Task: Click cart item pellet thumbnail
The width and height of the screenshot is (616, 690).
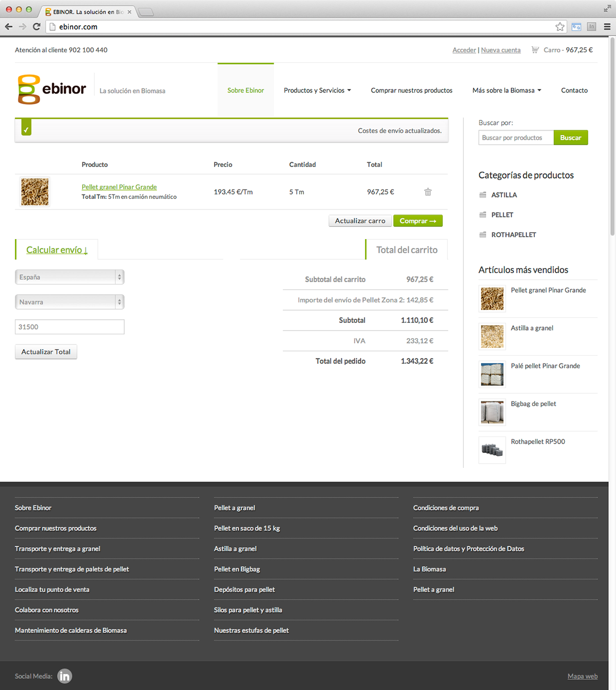Action: (x=35, y=192)
